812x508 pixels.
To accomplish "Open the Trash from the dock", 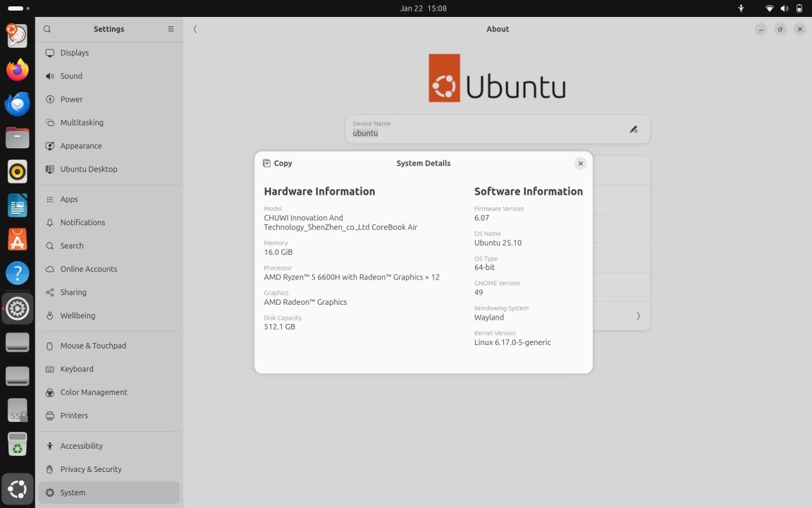I will coord(17,444).
